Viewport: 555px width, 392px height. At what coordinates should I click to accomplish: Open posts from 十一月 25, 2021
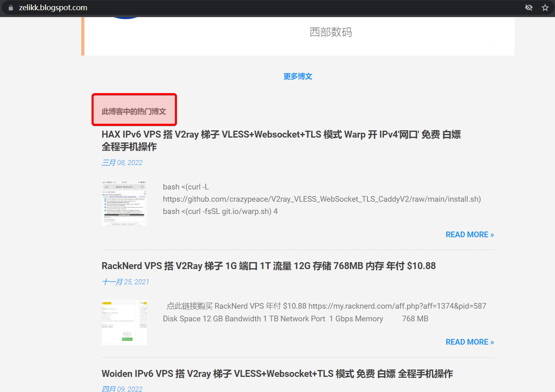click(x=125, y=281)
